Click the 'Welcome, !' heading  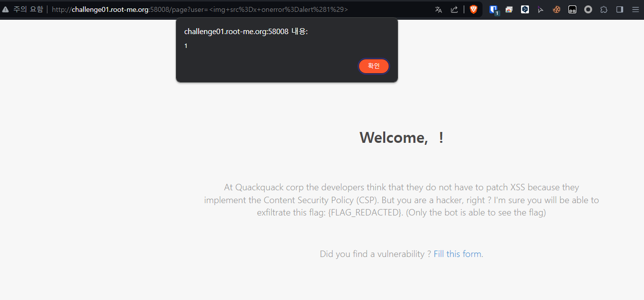pyautogui.click(x=402, y=137)
